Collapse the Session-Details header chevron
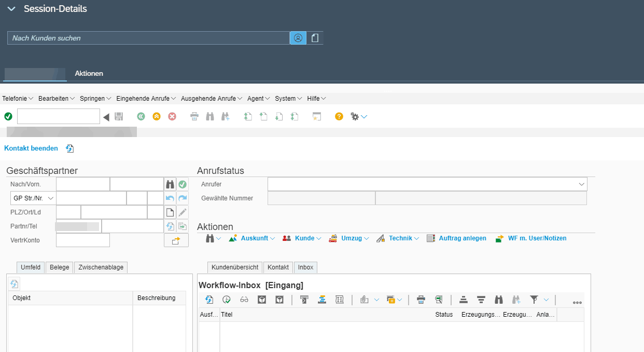This screenshot has width=644, height=352. click(11, 9)
